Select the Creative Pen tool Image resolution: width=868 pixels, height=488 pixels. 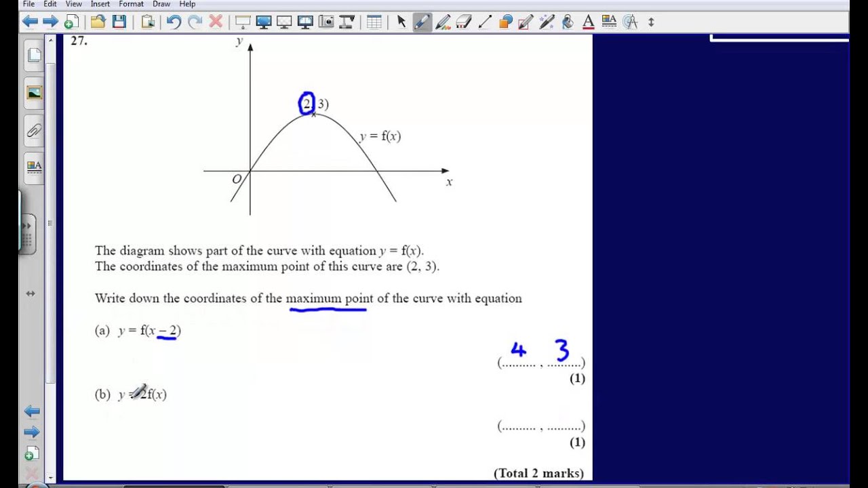443,22
